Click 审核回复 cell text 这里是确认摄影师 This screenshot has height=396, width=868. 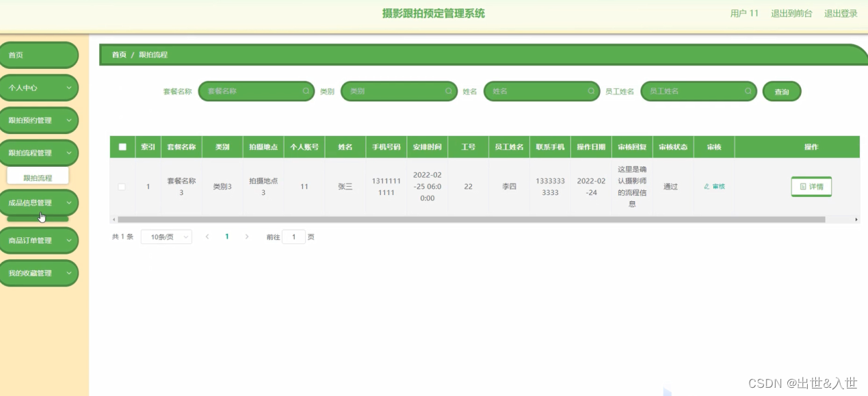[x=632, y=186]
